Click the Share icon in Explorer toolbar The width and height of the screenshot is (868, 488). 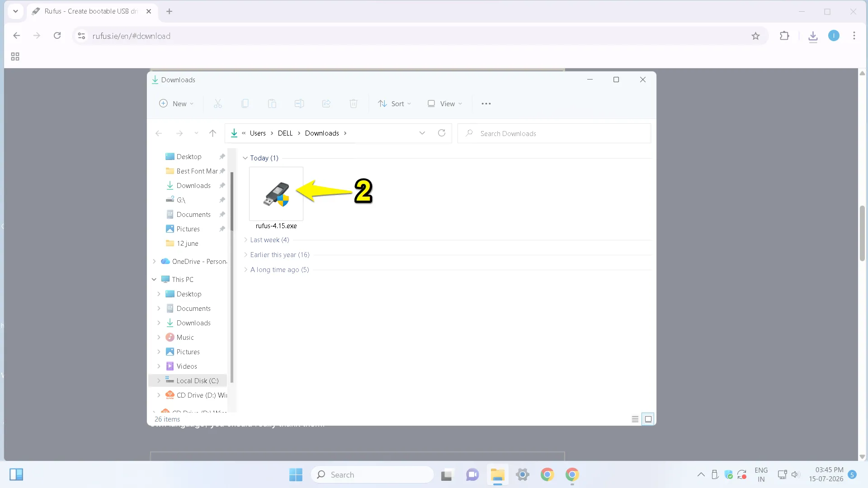point(326,103)
